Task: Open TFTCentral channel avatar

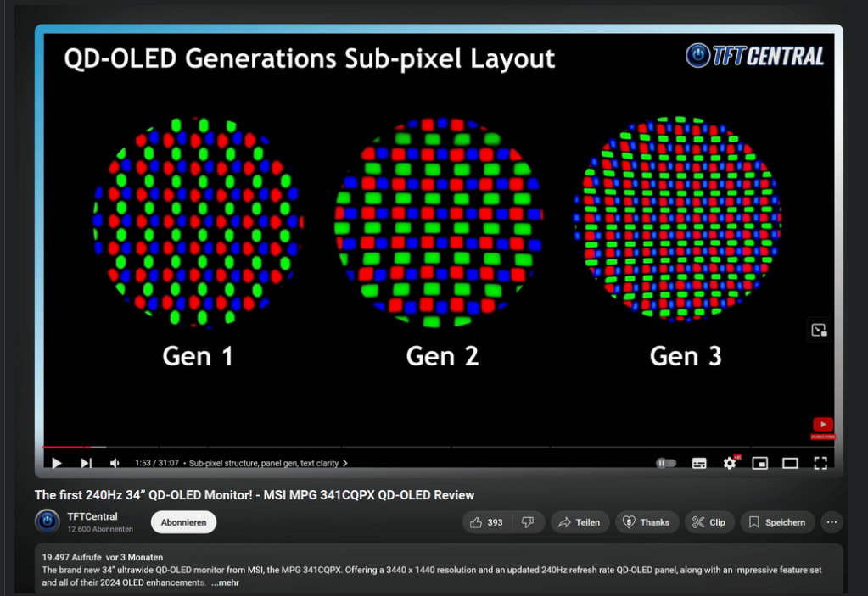Action: coord(48,521)
